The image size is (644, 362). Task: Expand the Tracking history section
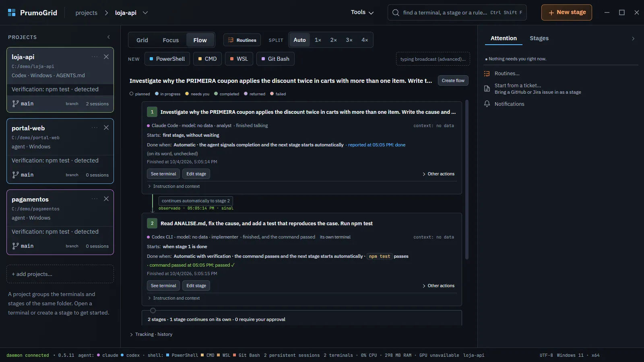[x=151, y=334]
